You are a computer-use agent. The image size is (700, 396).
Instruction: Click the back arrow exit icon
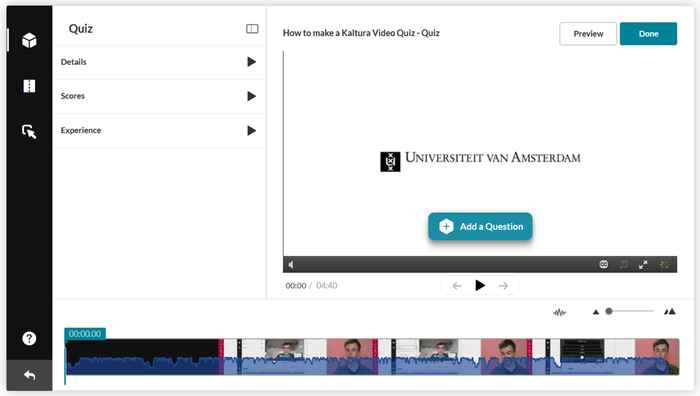29,375
